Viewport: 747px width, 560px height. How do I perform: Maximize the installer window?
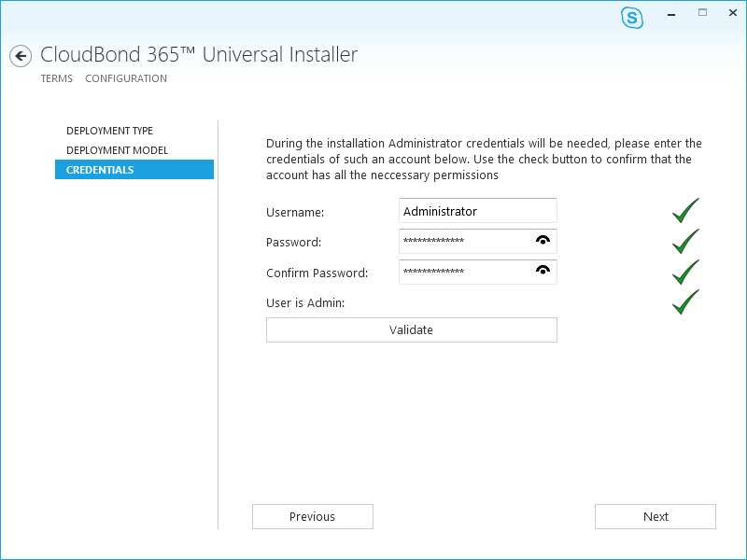tap(703, 13)
